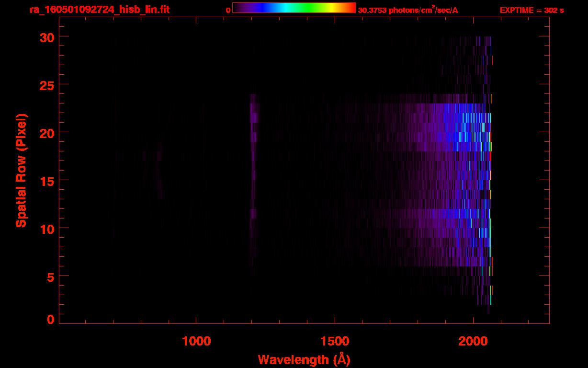Click the EXPTIME = 302 s text
Screen dimensions: 588x368
click(x=531, y=10)
